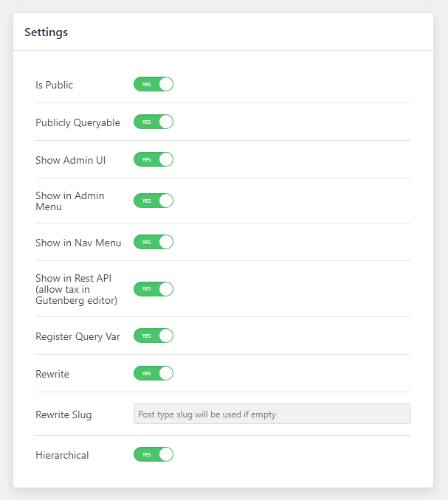Click the Gutenberg editor label text

(x=76, y=300)
